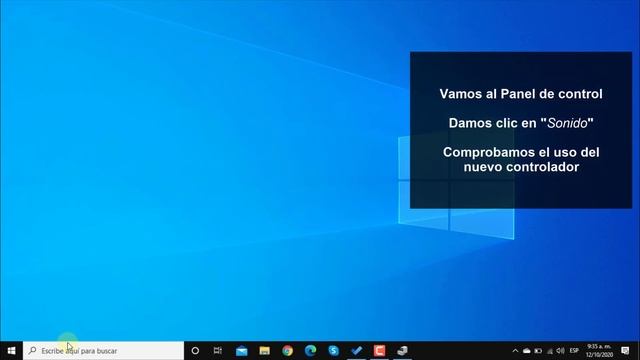Show hidden system tray icons
The image size is (640, 360).
click(515, 351)
